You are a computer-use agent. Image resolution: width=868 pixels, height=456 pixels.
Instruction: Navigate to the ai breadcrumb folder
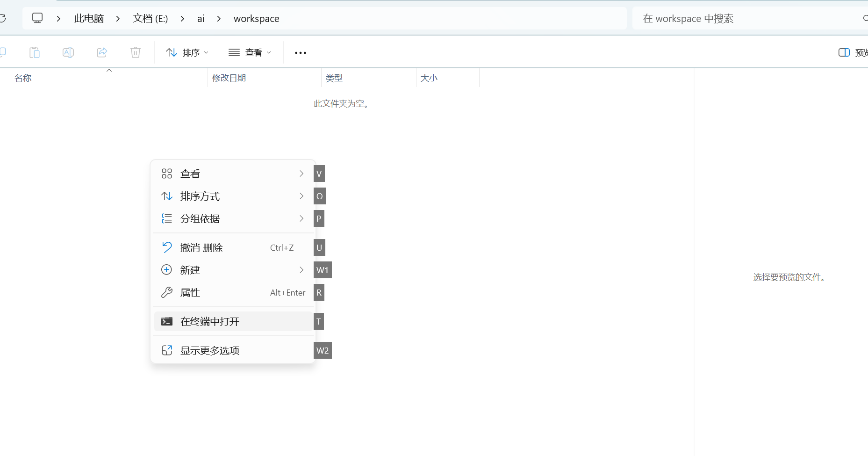201,18
